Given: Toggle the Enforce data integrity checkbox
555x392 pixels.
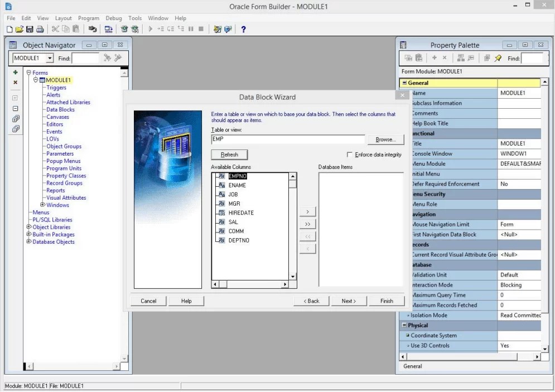Looking at the screenshot, I should pos(350,154).
